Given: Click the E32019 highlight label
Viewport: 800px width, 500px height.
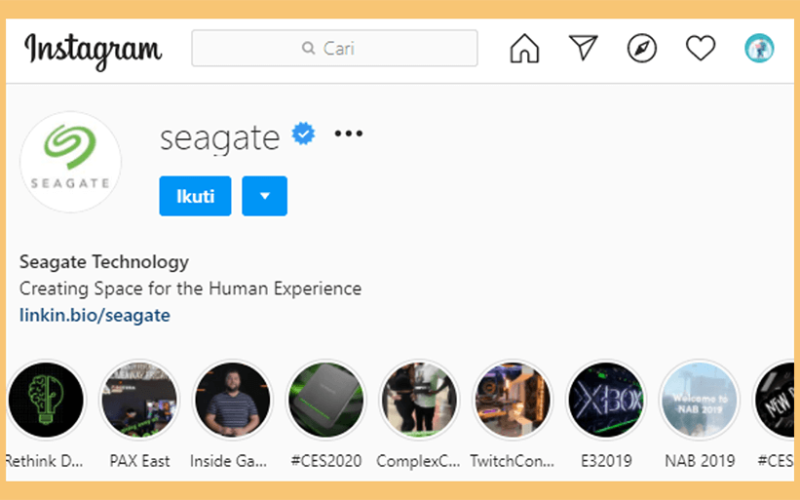Looking at the screenshot, I should pos(606,461).
